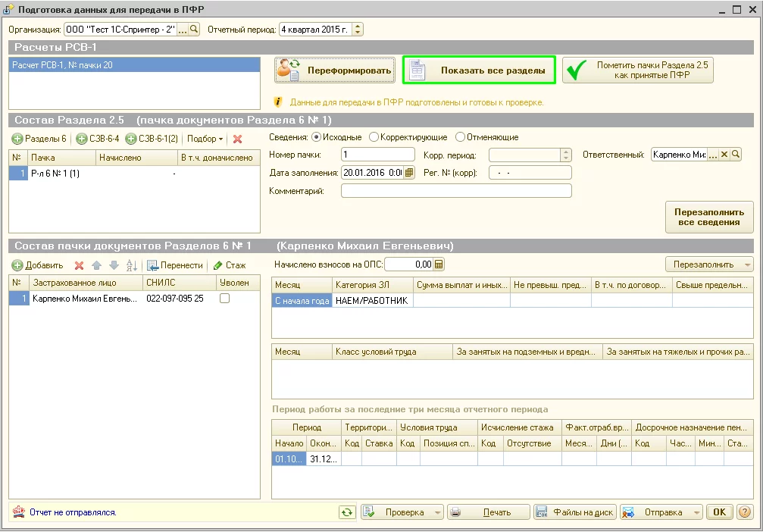Search organization with magnifier icon
This screenshot has height=532, width=763.
coord(194,30)
